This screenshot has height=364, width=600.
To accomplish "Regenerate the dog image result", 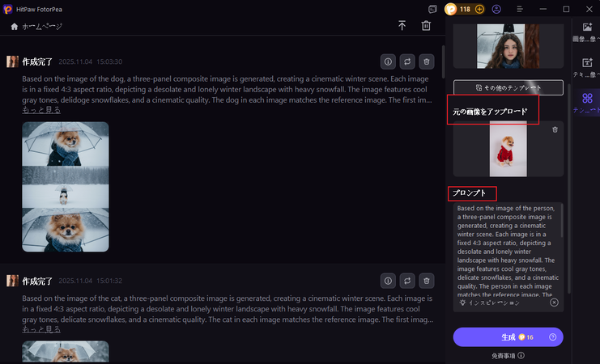I will pyautogui.click(x=407, y=61).
